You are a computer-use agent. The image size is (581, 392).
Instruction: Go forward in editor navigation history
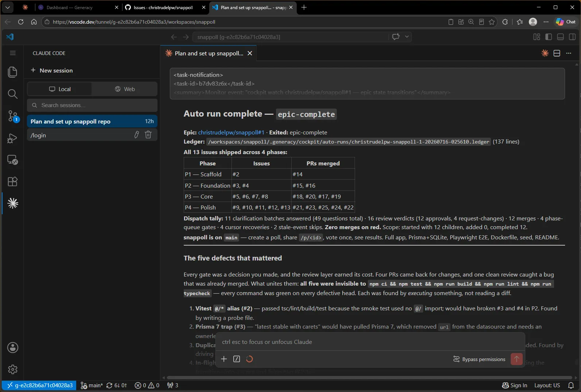coord(186,37)
